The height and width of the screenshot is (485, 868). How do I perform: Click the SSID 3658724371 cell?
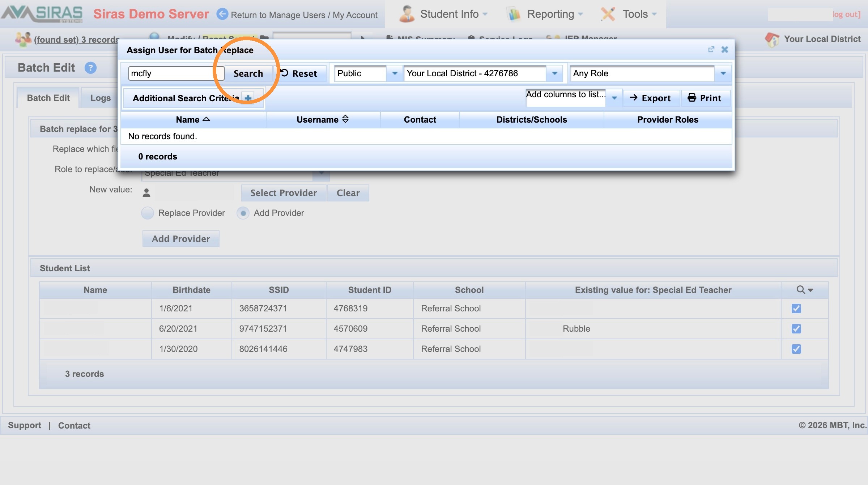pyautogui.click(x=279, y=309)
